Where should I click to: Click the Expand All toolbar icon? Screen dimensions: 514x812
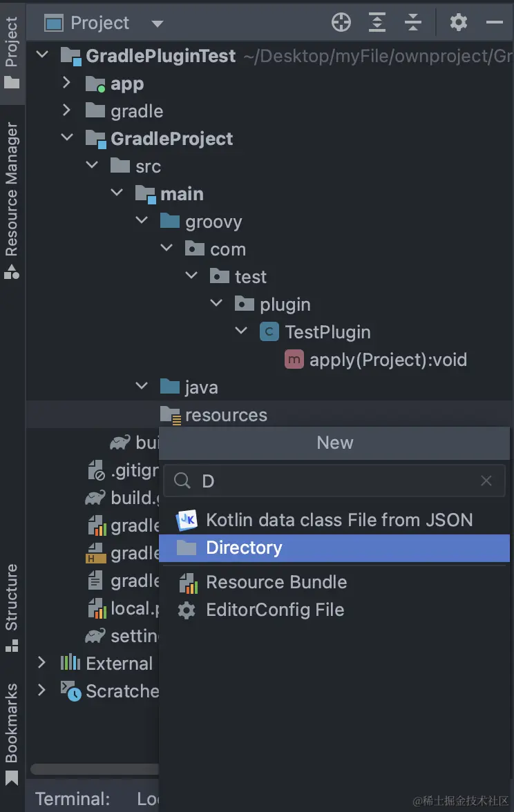377,23
